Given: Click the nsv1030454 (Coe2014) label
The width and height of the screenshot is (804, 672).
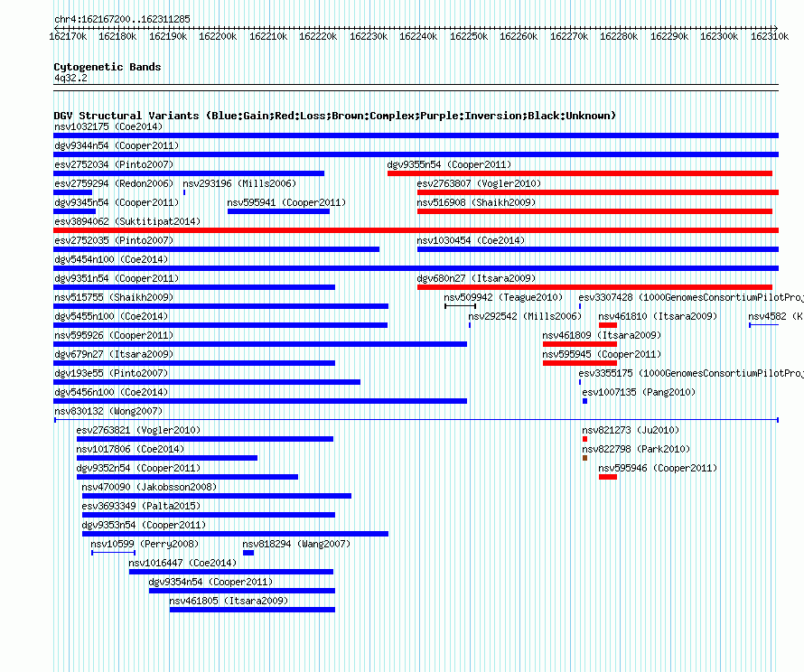Looking at the screenshot, I should point(471,240).
